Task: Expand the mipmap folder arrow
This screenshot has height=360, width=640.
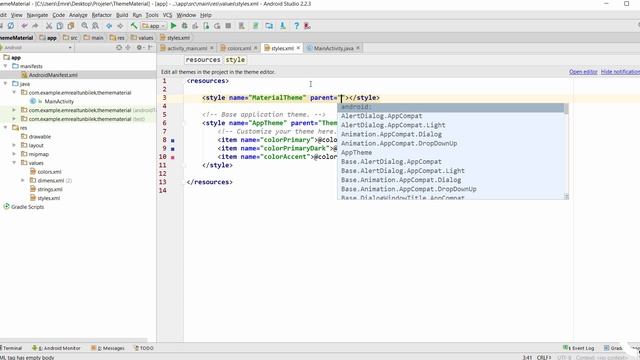Action: pos(14,154)
